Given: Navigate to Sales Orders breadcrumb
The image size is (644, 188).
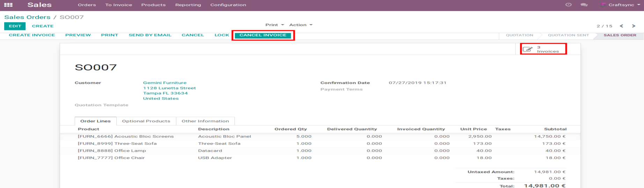Looking at the screenshot, I should coord(27,17).
